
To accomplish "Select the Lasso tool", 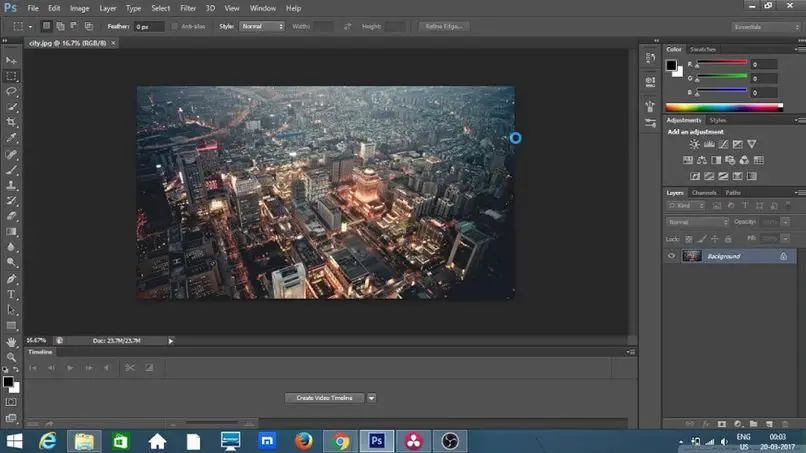I will (12, 91).
